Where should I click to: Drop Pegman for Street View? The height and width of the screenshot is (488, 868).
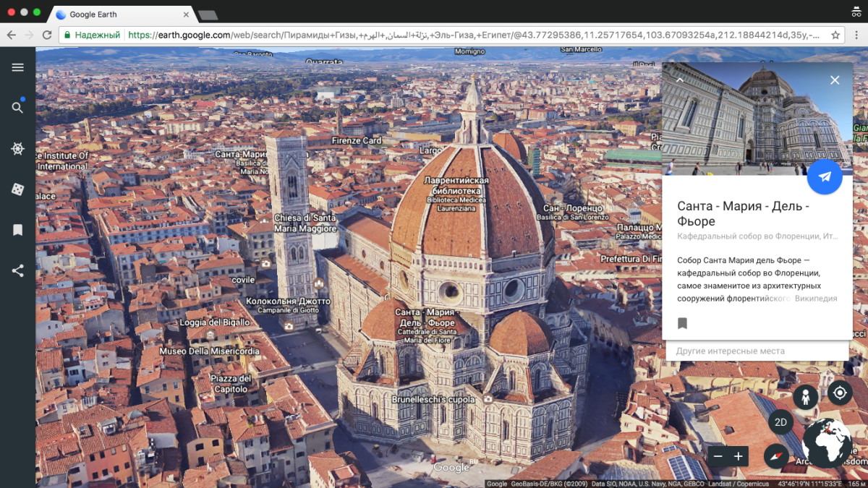click(805, 397)
